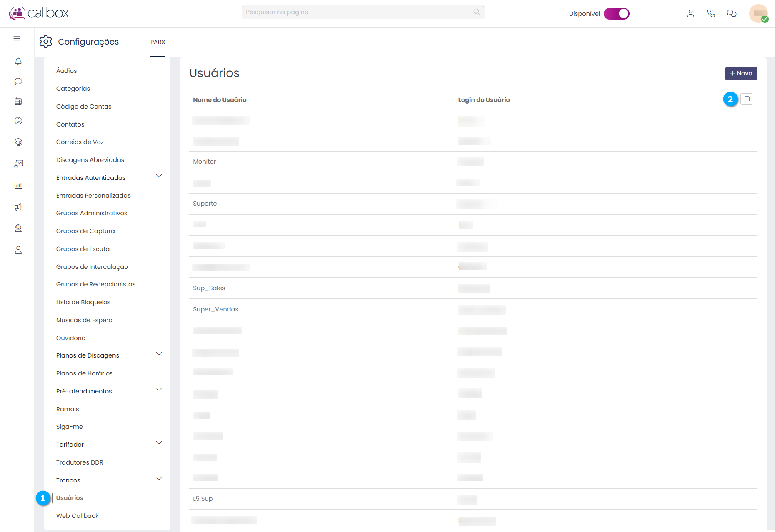Open the hamburger menu icon

(17, 39)
